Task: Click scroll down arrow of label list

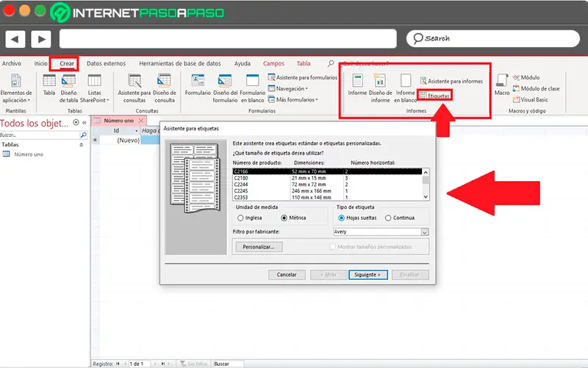Action: coord(426,197)
